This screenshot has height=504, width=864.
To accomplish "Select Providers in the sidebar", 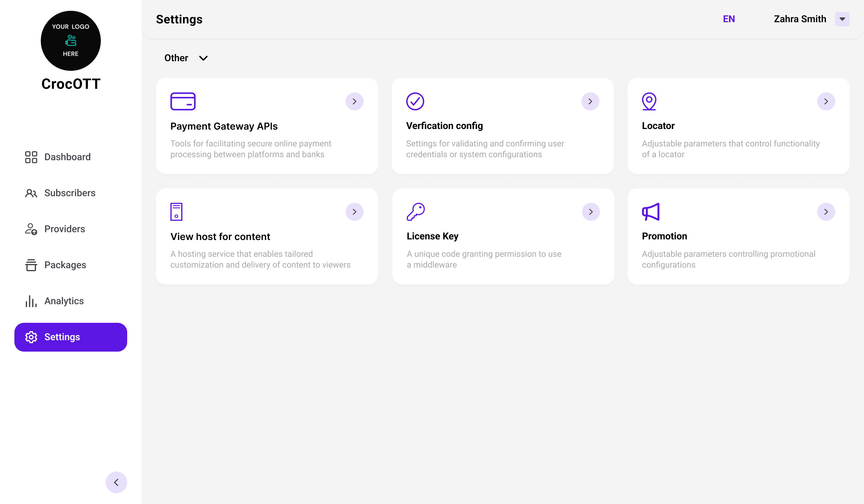I will 64,229.
